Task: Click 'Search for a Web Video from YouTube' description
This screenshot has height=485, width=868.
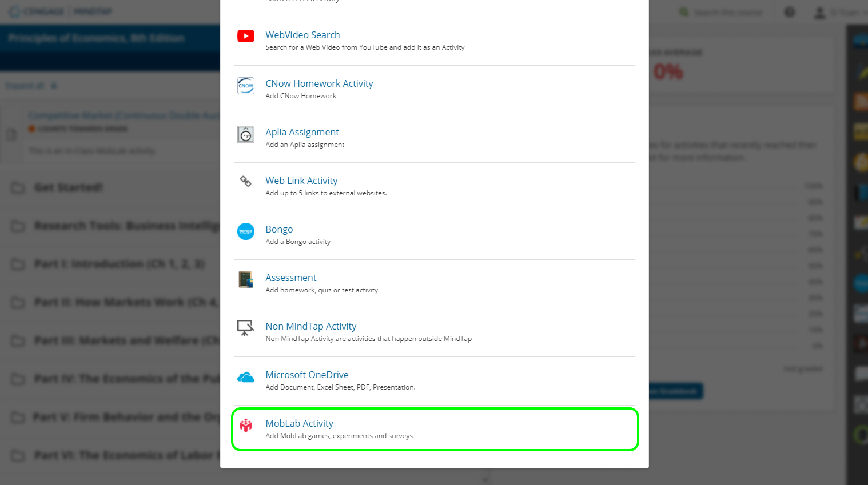Action: click(365, 47)
